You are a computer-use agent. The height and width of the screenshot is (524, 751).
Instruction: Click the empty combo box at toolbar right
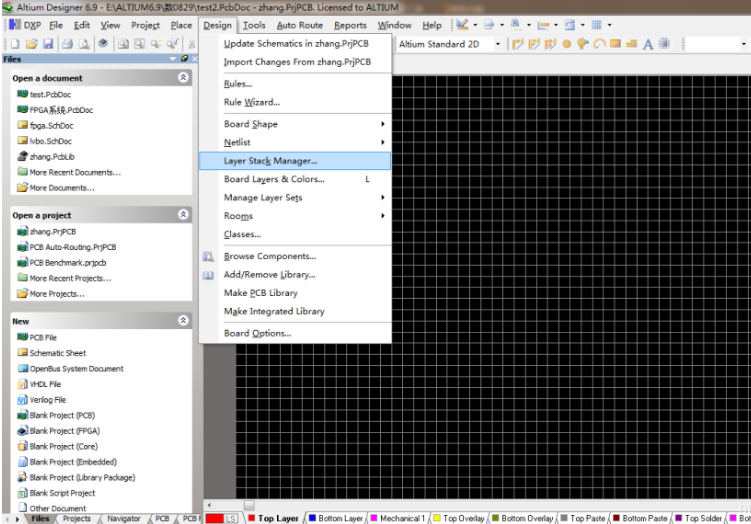[x=717, y=44]
